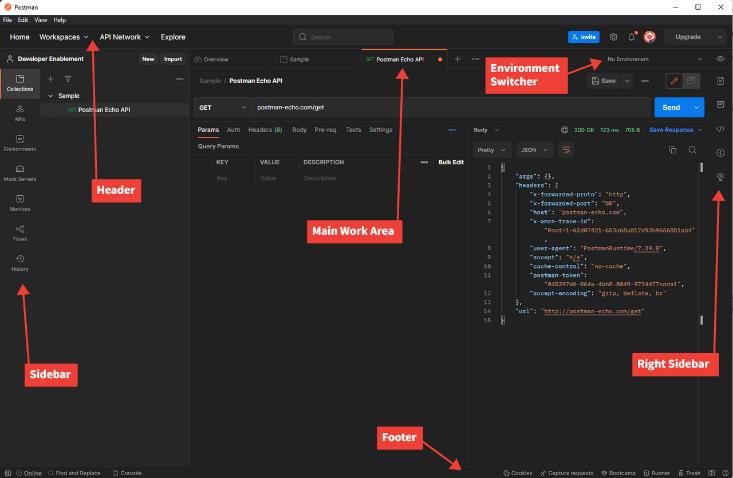Click the Invite button
This screenshot has height=478, width=733.
click(583, 37)
